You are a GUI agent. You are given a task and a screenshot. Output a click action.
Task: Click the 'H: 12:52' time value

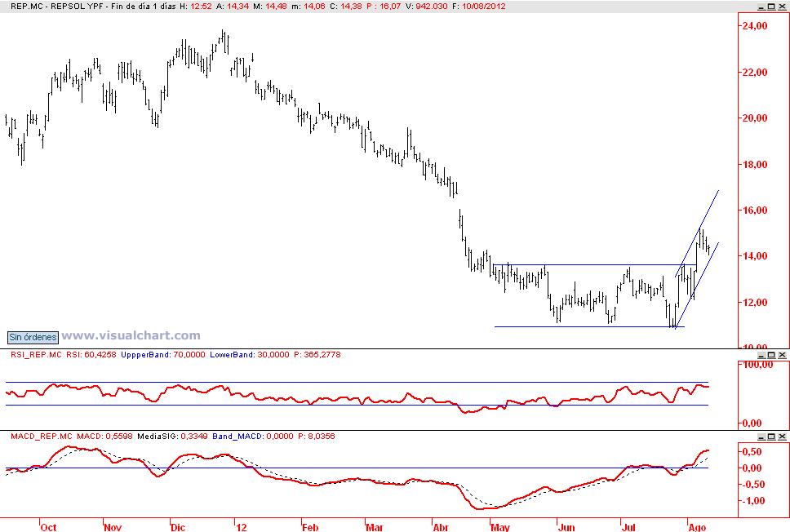coord(196,7)
